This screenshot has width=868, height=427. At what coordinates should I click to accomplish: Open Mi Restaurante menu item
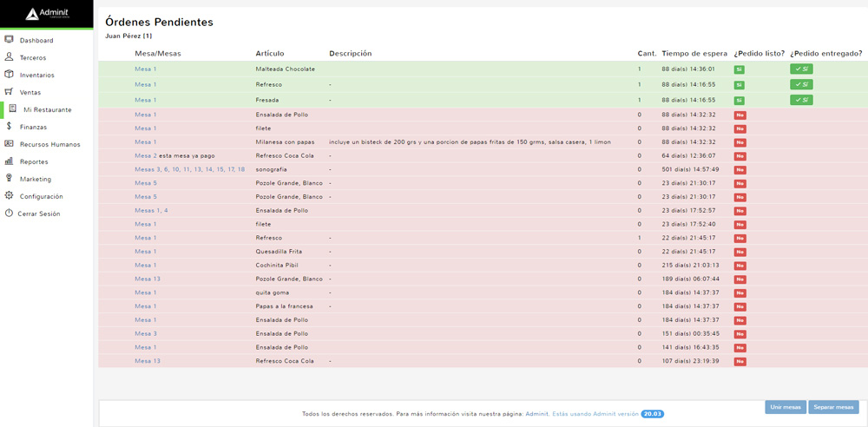click(47, 110)
